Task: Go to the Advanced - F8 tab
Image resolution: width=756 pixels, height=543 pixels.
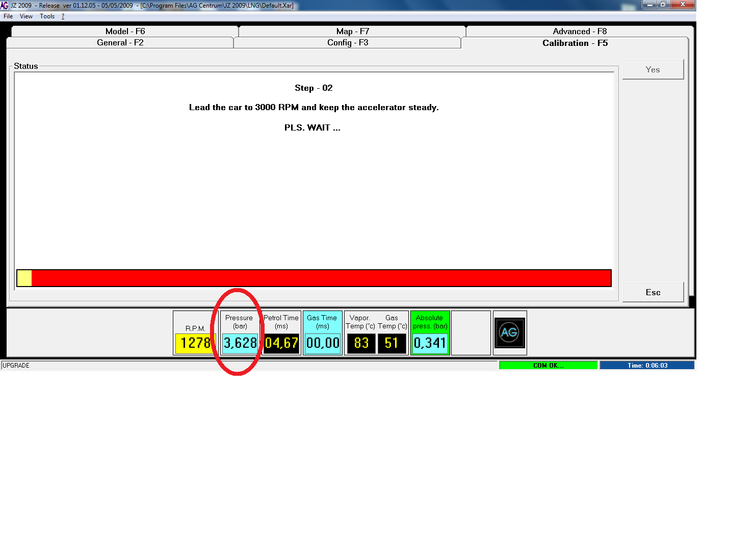Action: pyautogui.click(x=580, y=32)
